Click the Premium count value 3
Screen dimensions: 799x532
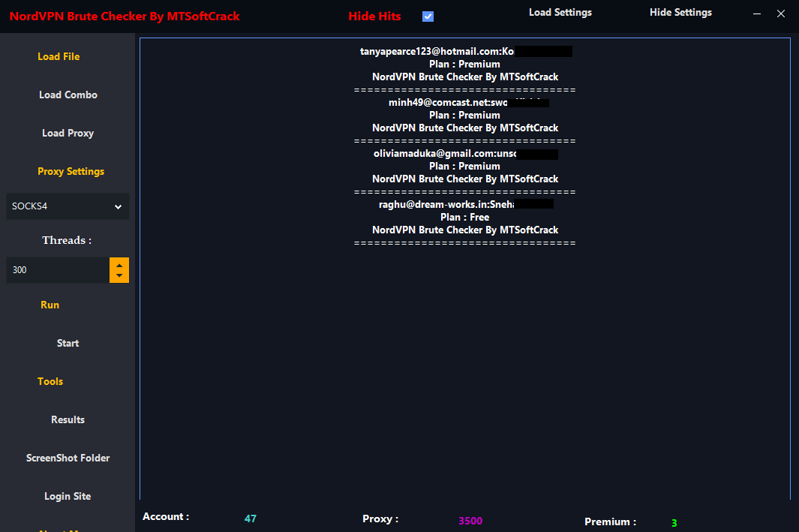click(x=674, y=523)
